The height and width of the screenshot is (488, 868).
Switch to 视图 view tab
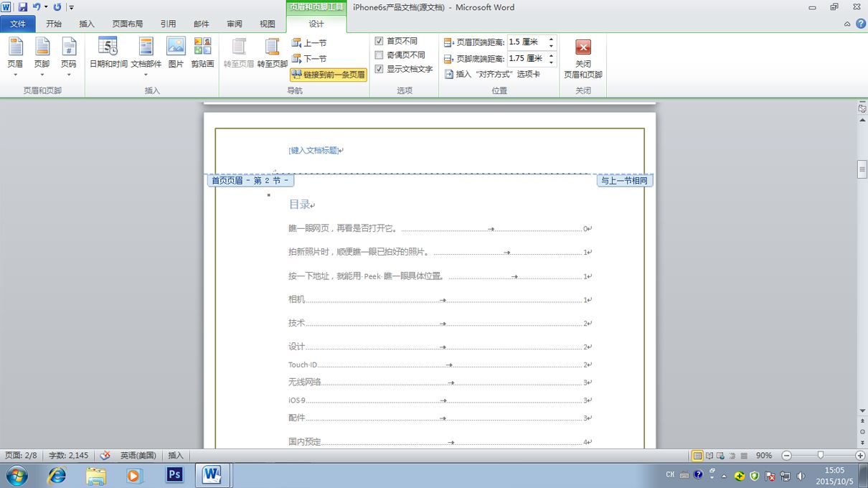(x=268, y=24)
